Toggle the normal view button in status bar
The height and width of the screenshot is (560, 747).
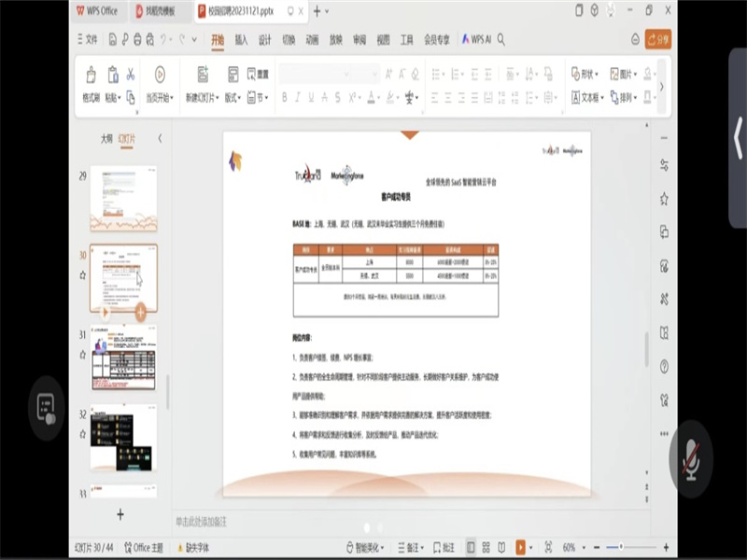coord(471,547)
